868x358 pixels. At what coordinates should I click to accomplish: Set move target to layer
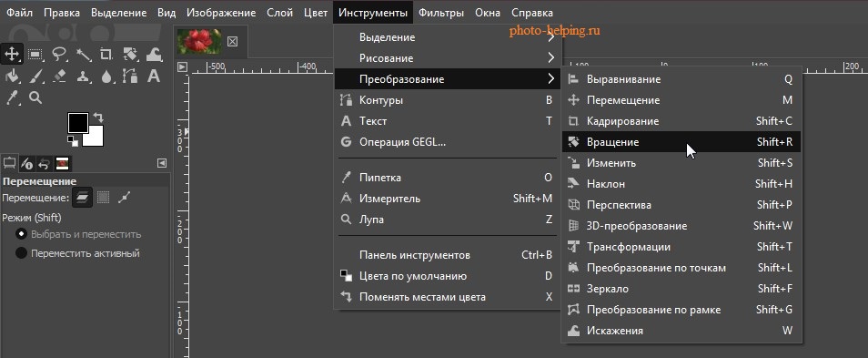[83, 197]
